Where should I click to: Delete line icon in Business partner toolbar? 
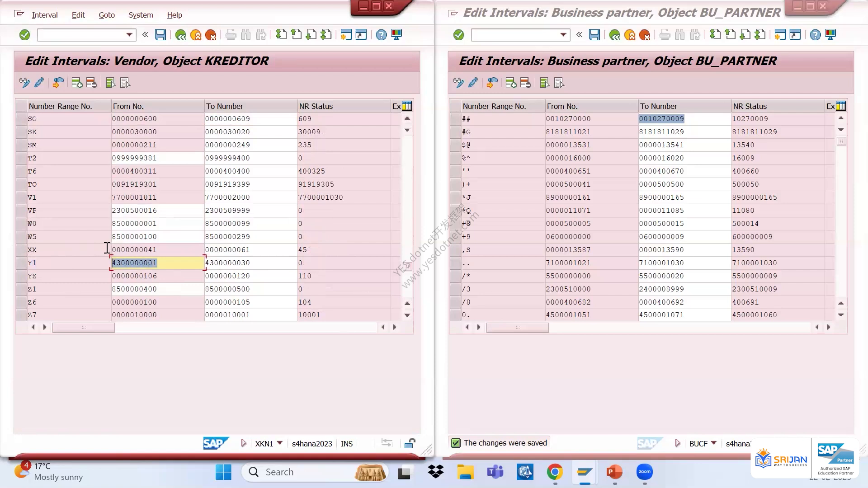pyautogui.click(x=525, y=83)
